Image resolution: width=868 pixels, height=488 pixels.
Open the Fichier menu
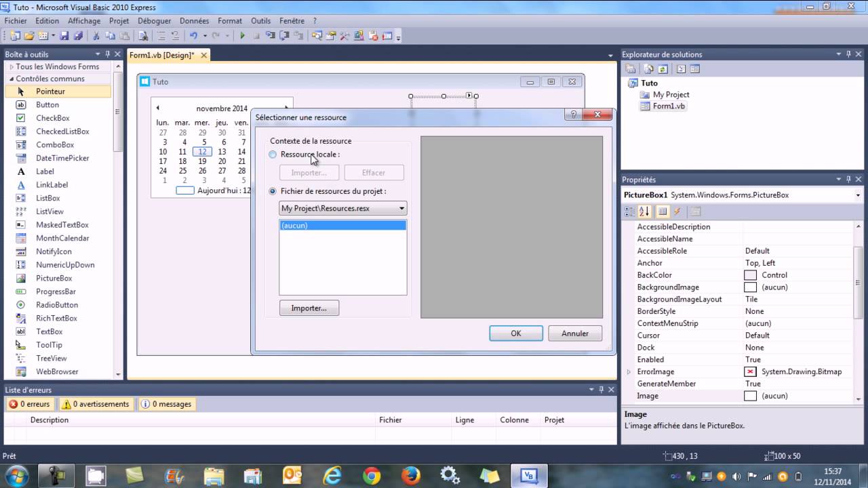click(x=16, y=21)
